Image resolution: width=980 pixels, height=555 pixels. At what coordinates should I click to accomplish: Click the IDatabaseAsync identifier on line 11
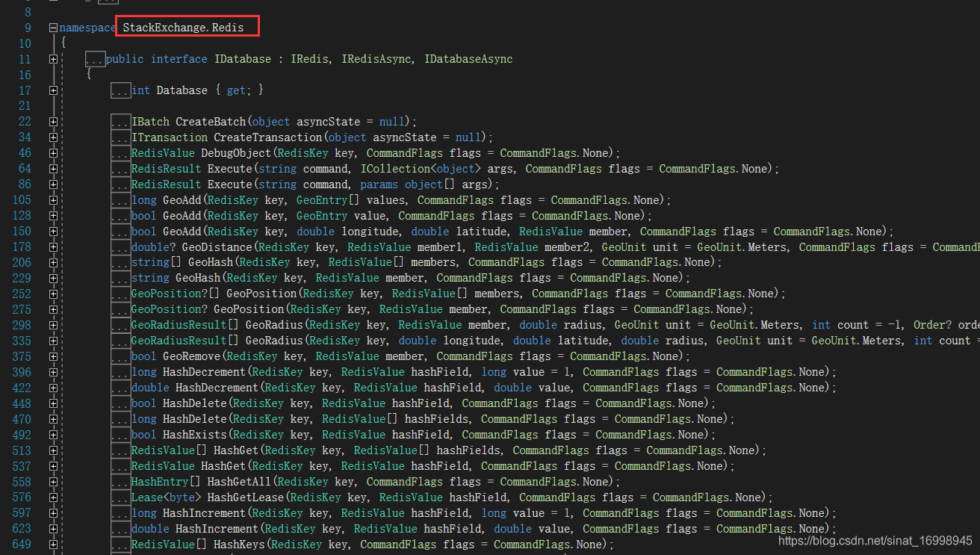pos(471,58)
